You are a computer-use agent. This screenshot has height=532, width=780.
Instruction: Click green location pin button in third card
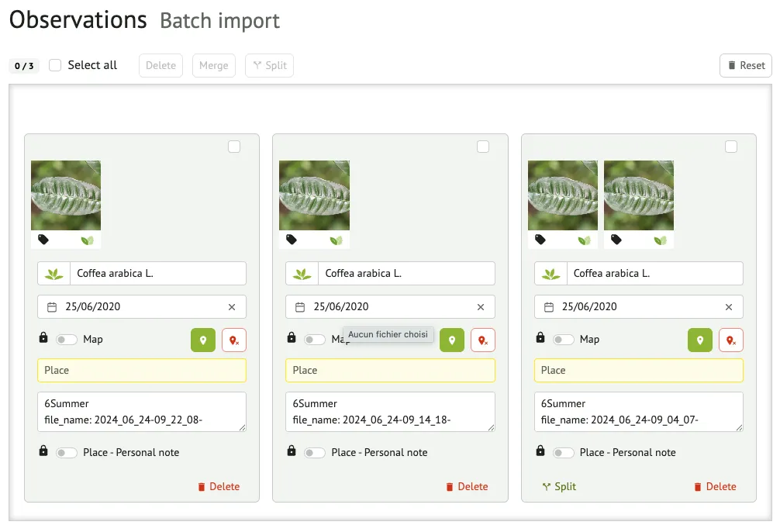tap(699, 340)
